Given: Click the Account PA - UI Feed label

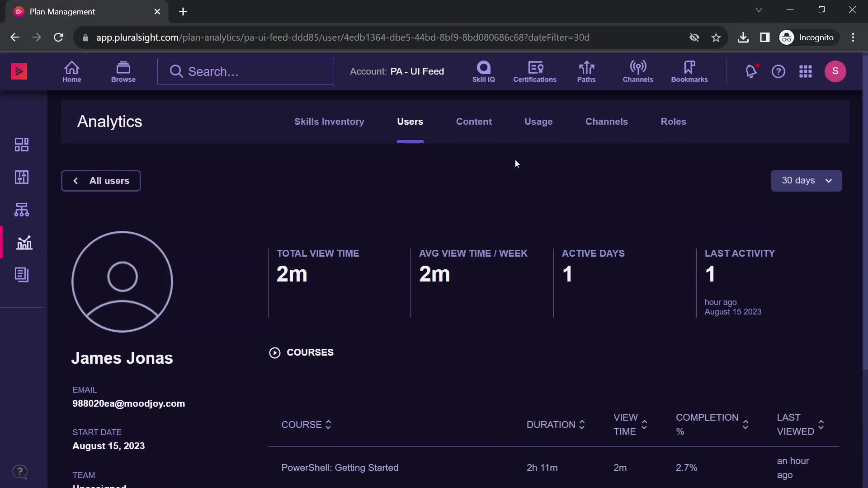Looking at the screenshot, I should pos(397,71).
